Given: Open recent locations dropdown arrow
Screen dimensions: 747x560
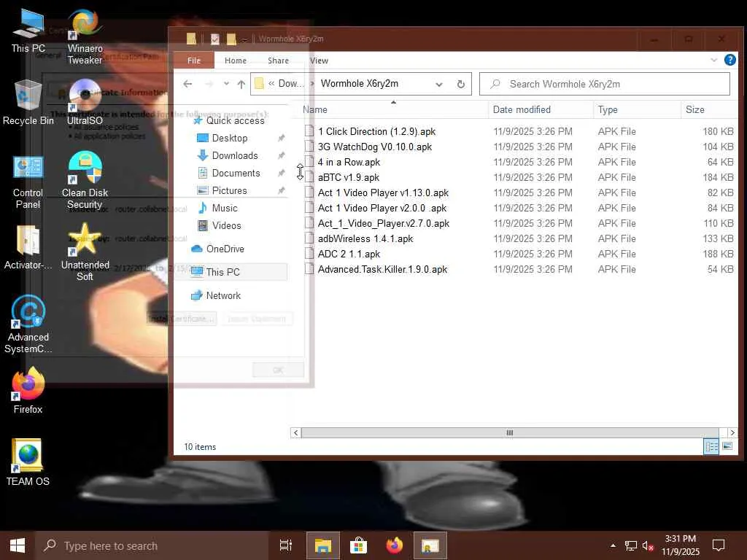Looking at the screenshot, I should [226, 84].
